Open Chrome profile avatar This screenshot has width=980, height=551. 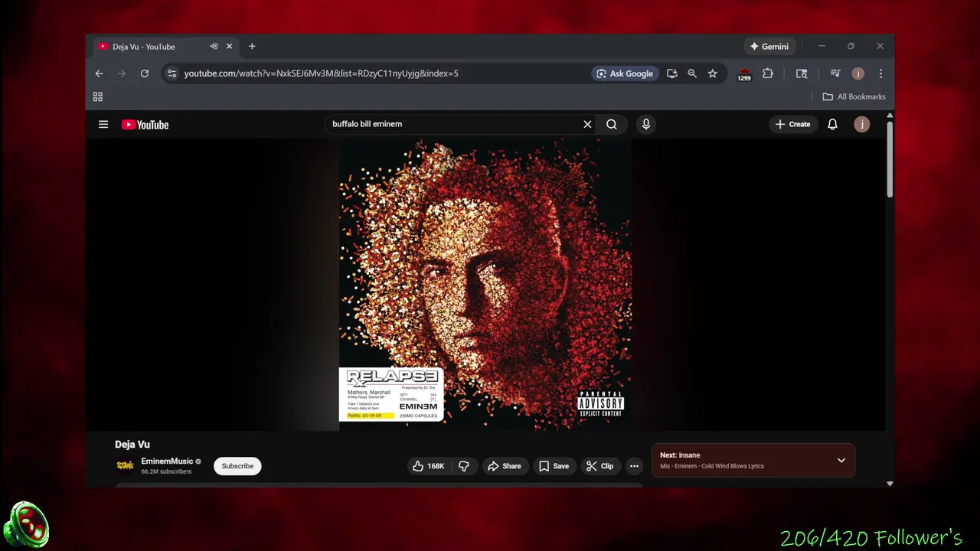pyautogui.click(x=857, y=73)
